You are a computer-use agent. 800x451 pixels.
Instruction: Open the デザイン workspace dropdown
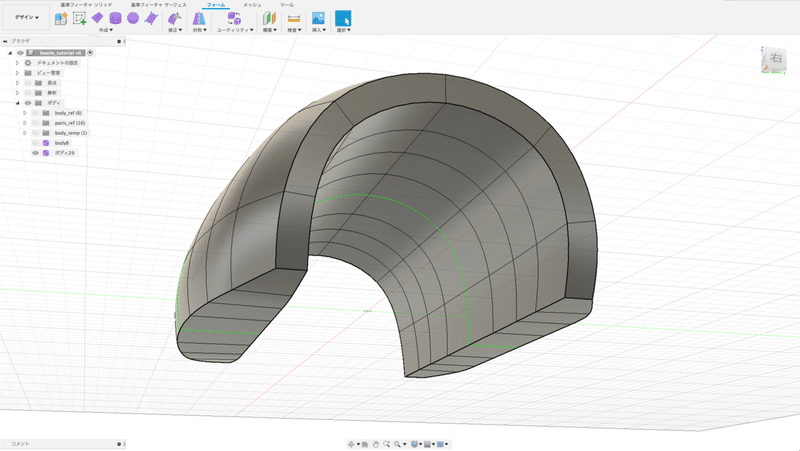click(27, 18)
